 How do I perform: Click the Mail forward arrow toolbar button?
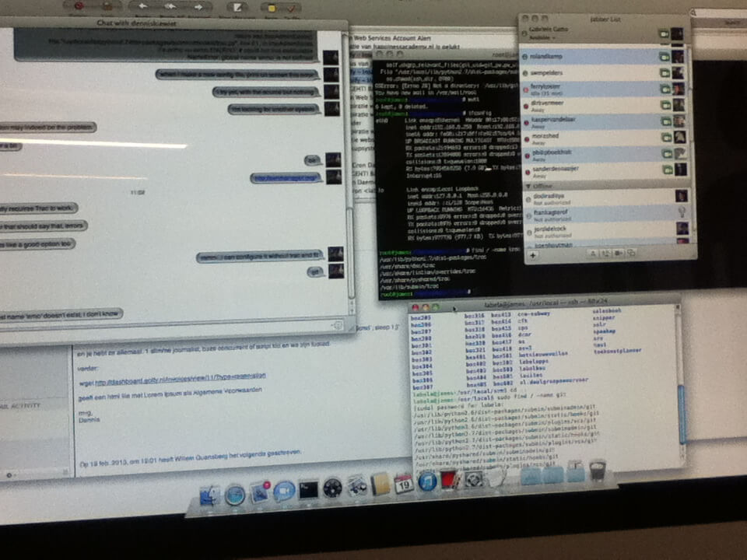(198, 5)
